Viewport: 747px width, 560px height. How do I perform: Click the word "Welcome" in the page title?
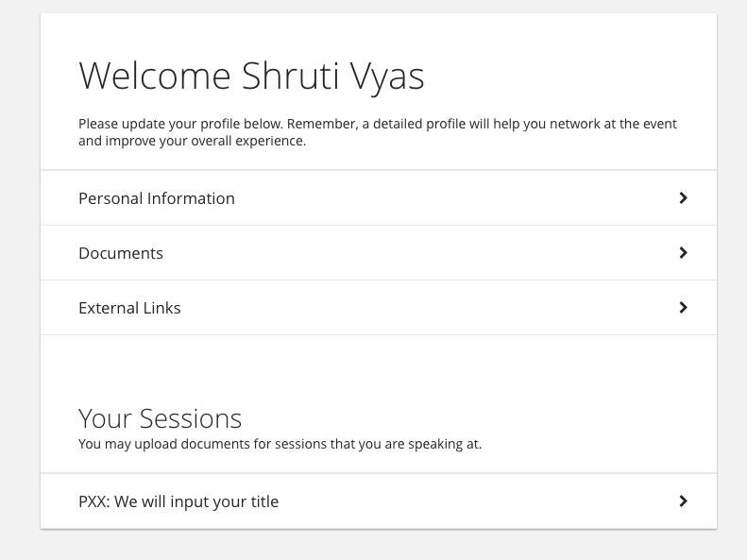point(155,76)
